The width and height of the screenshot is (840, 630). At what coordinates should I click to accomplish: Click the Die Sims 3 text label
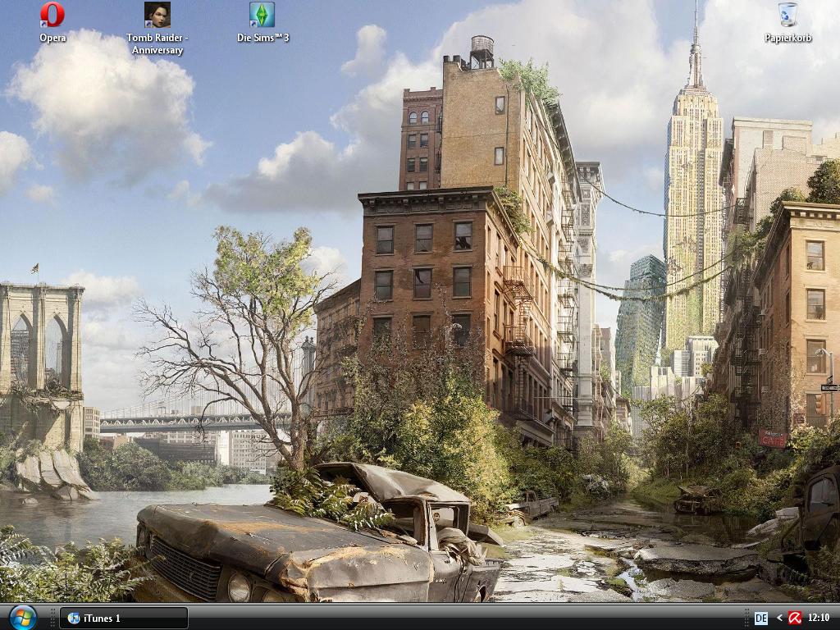pyautogui.click(x=262, y=38)
